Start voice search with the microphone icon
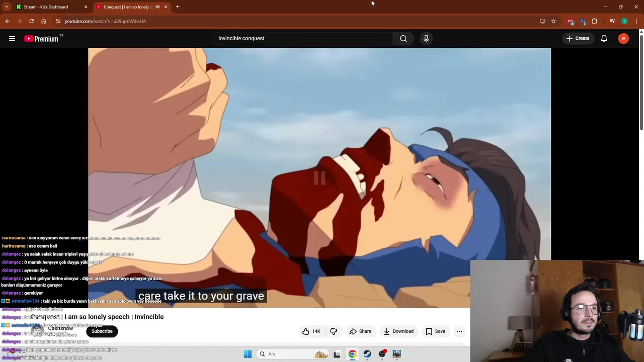The image size is (644, 362). click(x=426, y=38)
